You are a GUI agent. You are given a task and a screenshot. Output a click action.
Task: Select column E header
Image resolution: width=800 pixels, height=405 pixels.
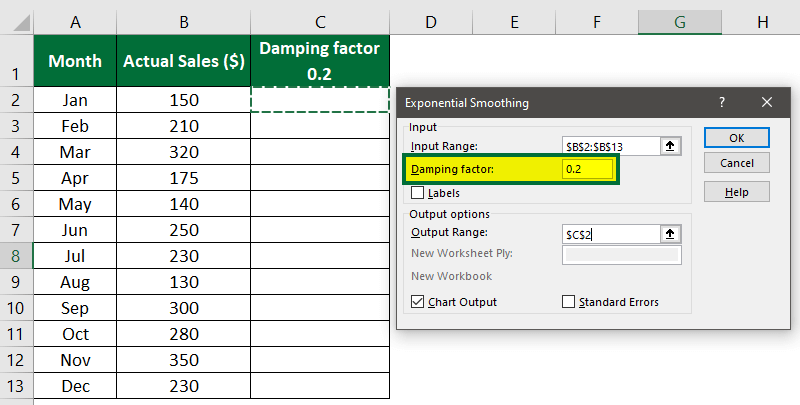coord(514,22)
